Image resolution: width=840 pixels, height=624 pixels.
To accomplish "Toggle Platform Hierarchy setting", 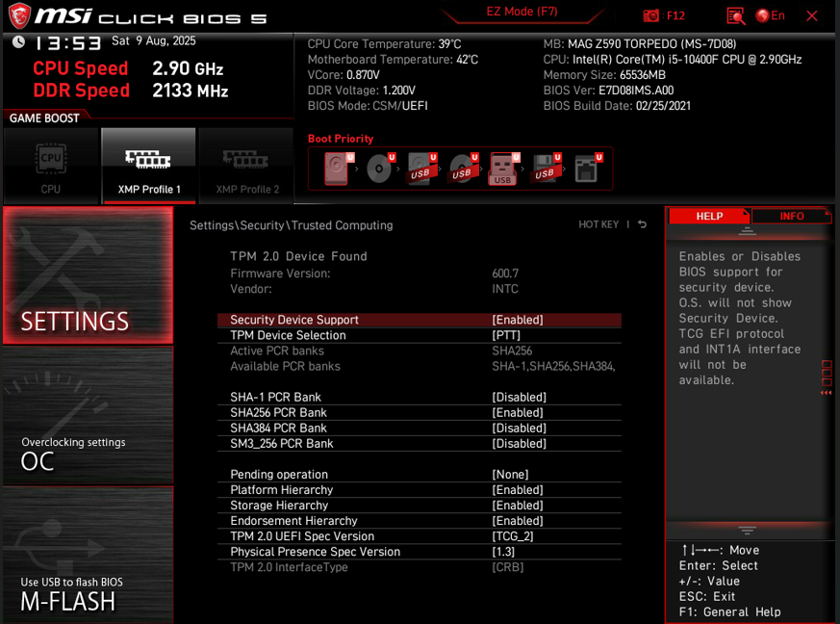I will (420, 490).
